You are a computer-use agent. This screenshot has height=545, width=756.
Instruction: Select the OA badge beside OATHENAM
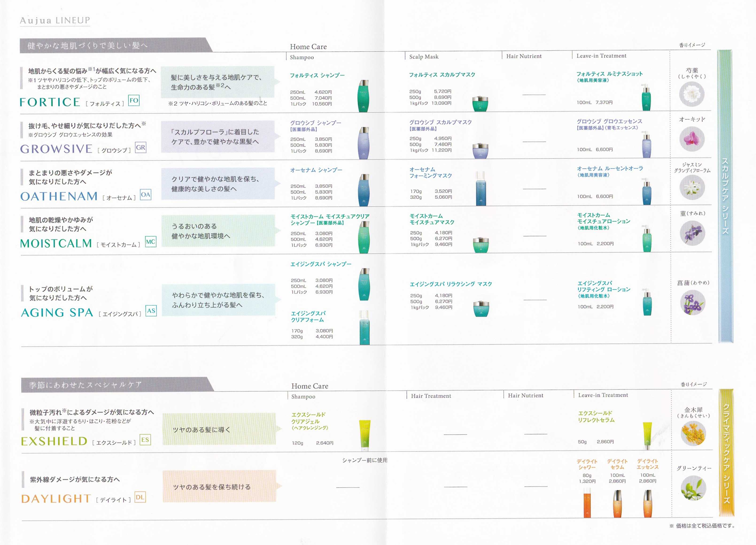point(145,195)
